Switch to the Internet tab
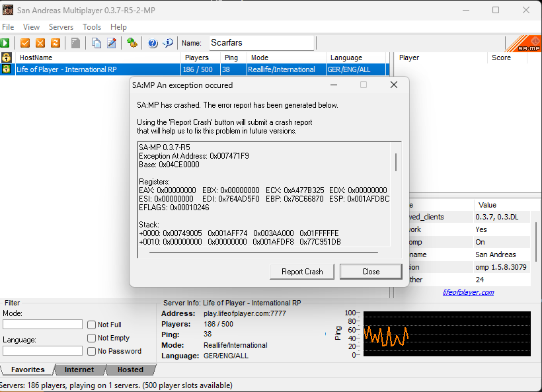 (79, 370)
